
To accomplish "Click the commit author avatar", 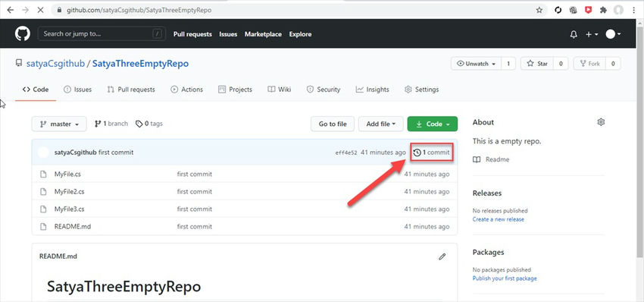I will (43, 153).
